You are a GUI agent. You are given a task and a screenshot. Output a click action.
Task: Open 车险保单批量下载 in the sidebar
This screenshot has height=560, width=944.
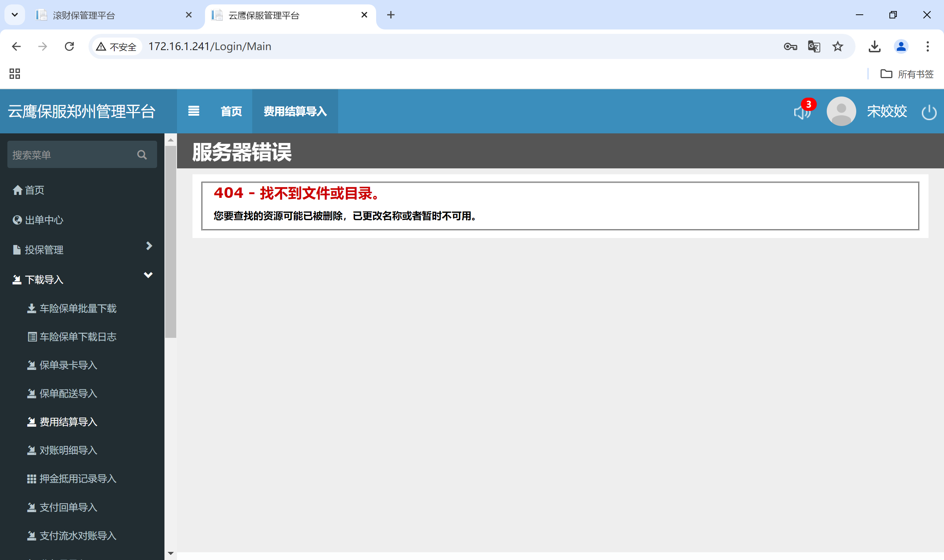78,309
